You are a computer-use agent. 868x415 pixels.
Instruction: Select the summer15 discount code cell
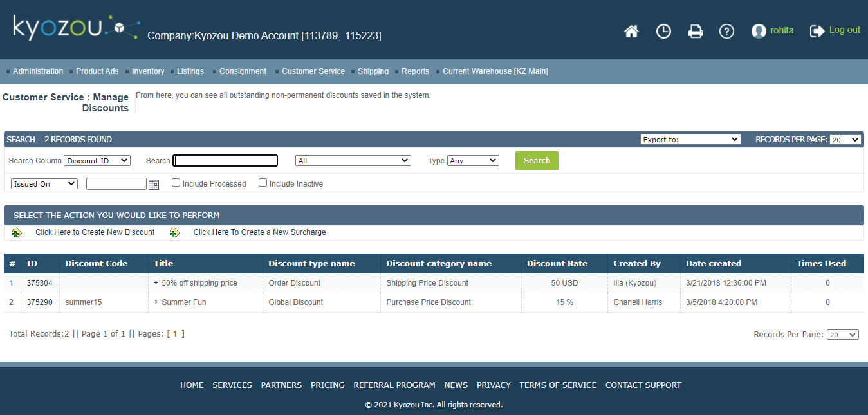coord(84,302)
